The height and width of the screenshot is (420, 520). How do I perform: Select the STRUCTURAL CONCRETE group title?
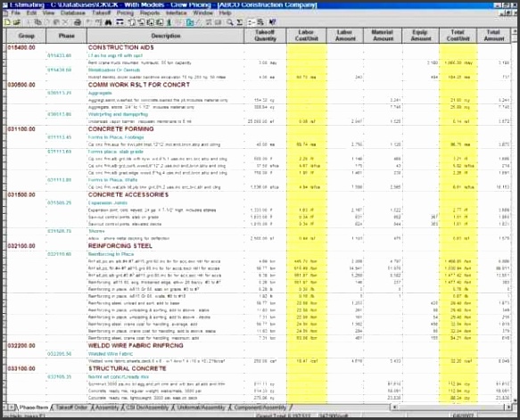tap(127, 368)
